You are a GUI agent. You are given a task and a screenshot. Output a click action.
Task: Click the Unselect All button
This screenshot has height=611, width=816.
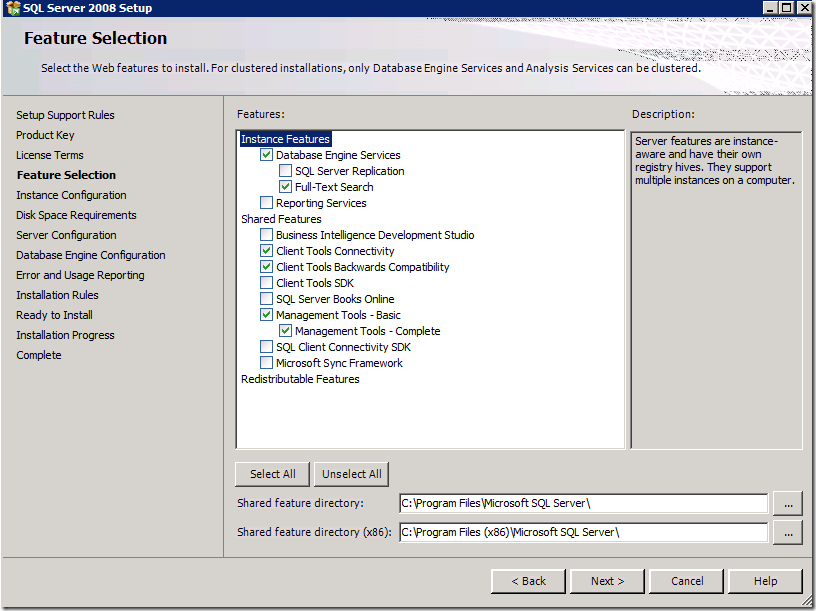pyautogui.click(x=351, y=474)
